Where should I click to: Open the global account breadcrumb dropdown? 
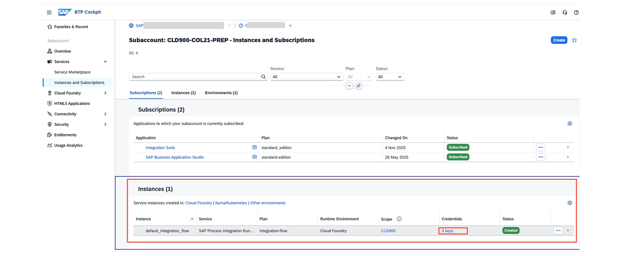[229, 25]
